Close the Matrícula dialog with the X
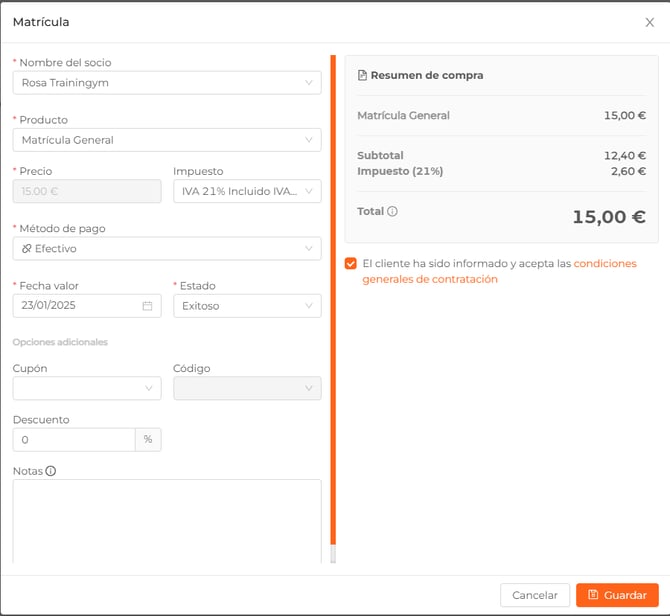Viewport: 670px width, 616px height. pos(649,22)
